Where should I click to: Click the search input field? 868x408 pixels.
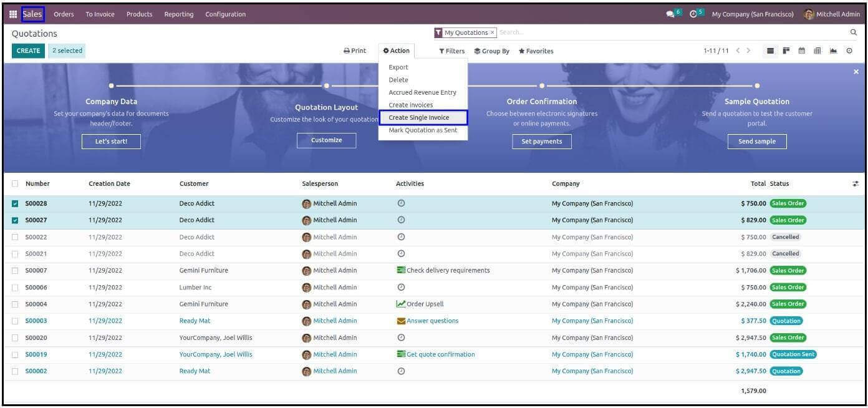672,32
